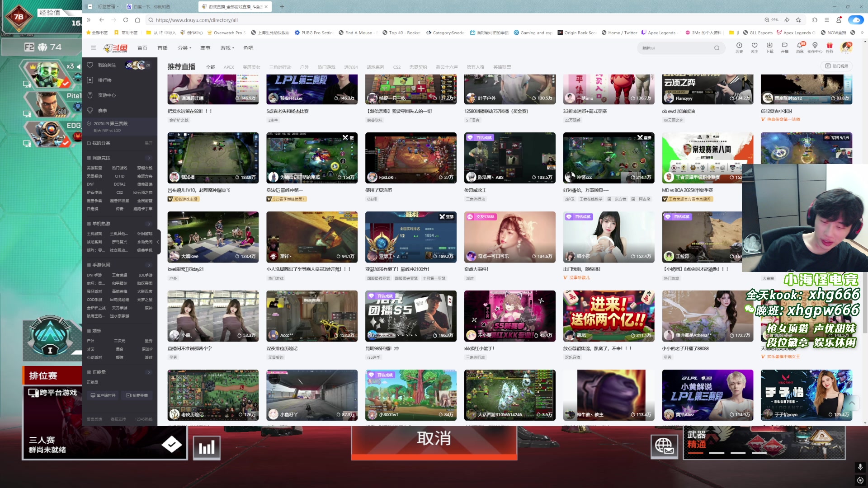Click the 我要开播 button

coord(137,395)
